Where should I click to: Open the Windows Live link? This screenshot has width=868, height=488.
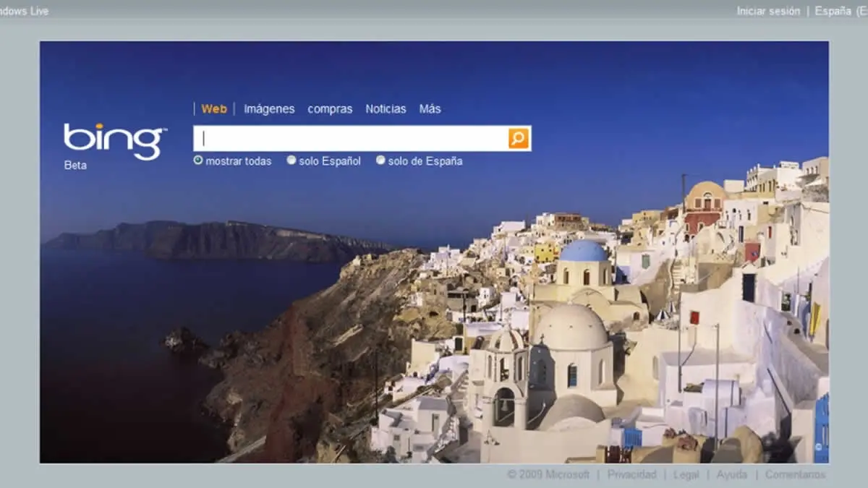click(25, 11)
